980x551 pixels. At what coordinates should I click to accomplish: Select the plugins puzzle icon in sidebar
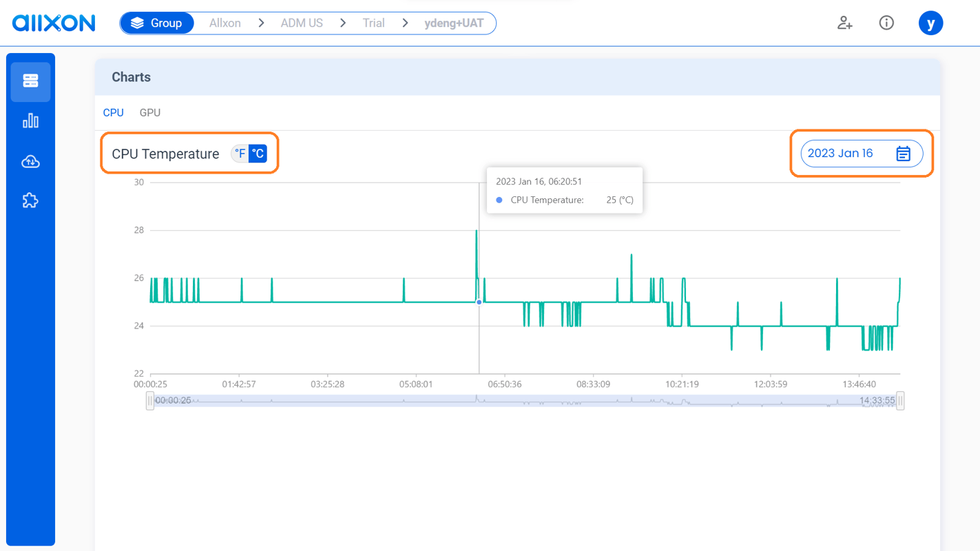click(30, 200)
